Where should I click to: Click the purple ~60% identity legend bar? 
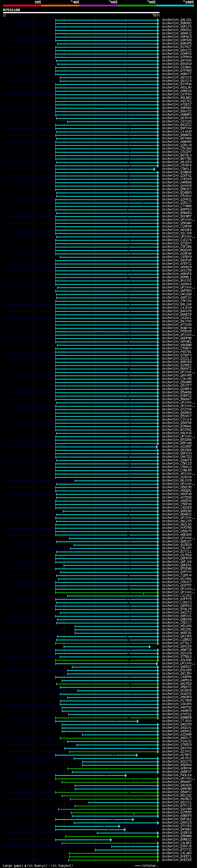pos(98,6)
